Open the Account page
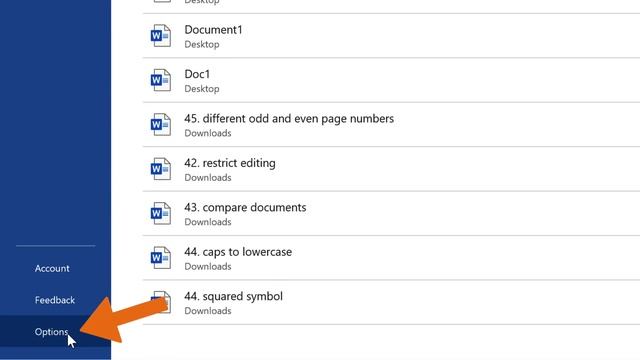 [52, 268]
